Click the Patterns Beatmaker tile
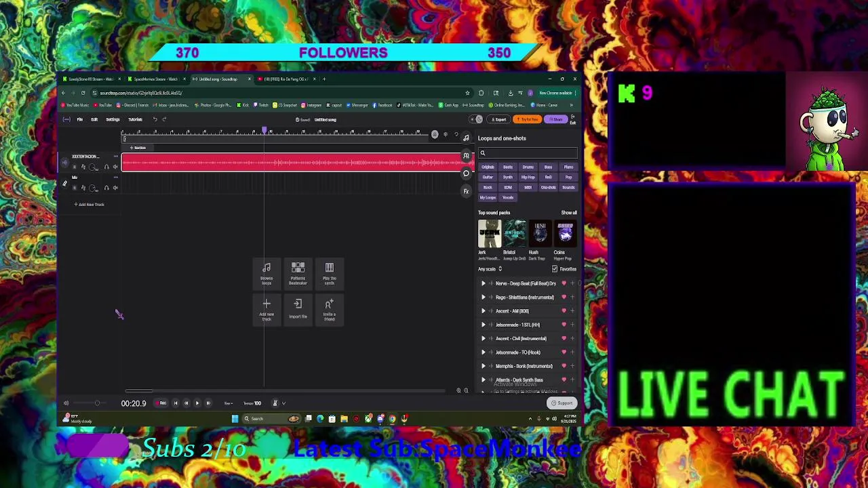Screen dimensions: 868x488 click(x=298, y=274)
